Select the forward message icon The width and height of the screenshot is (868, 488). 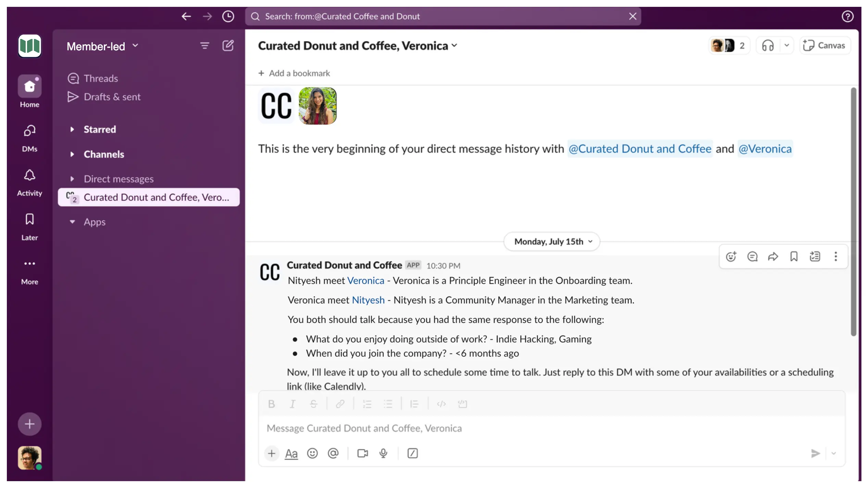pos(773,256)
